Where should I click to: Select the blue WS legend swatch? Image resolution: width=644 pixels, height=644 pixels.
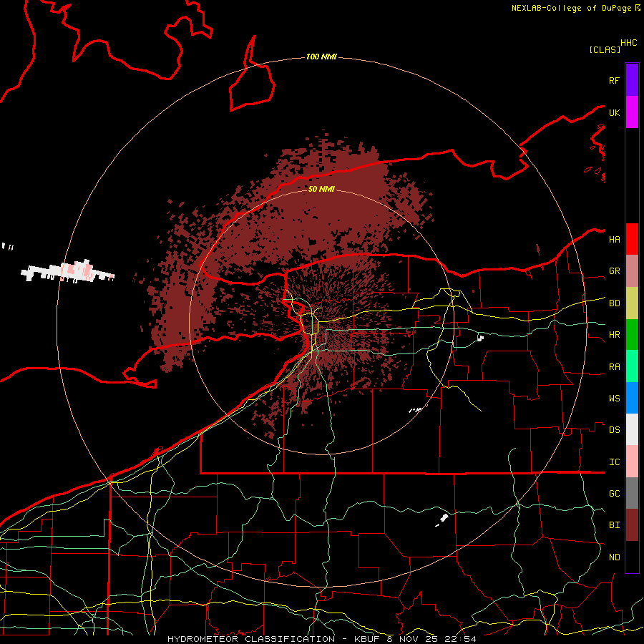[x=632, y=398]
